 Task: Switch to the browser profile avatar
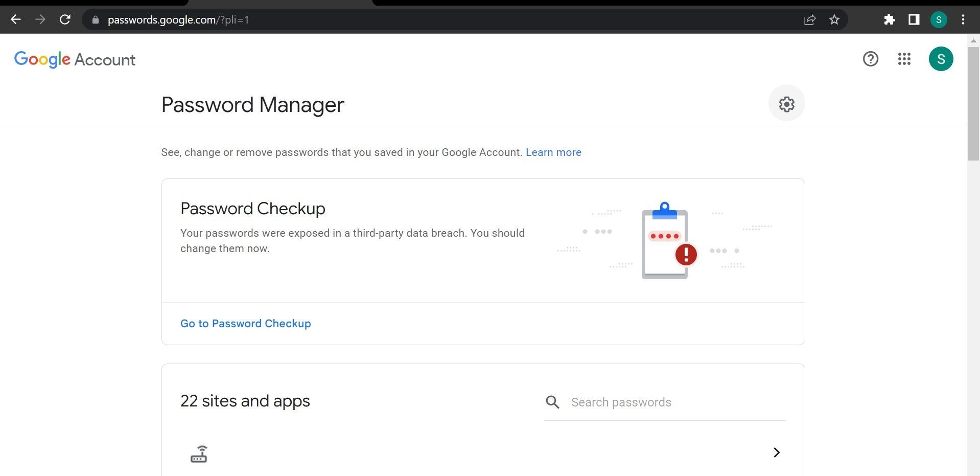coord(940,19)
